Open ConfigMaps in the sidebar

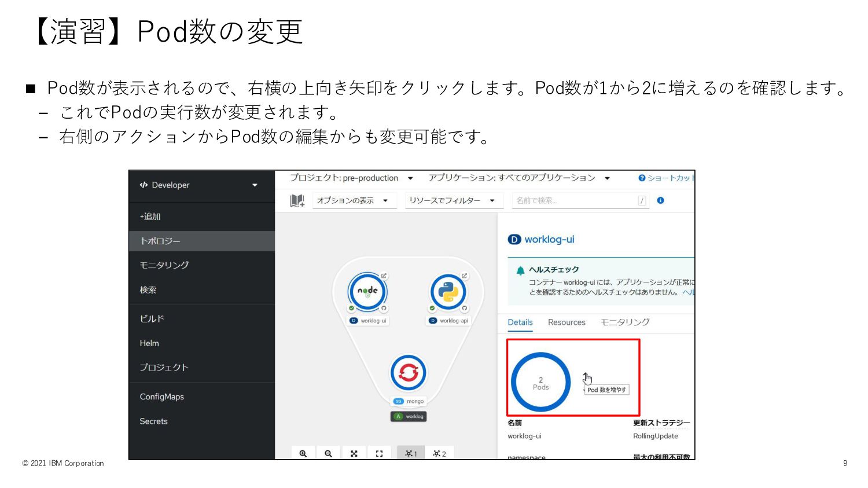(161, 397)
